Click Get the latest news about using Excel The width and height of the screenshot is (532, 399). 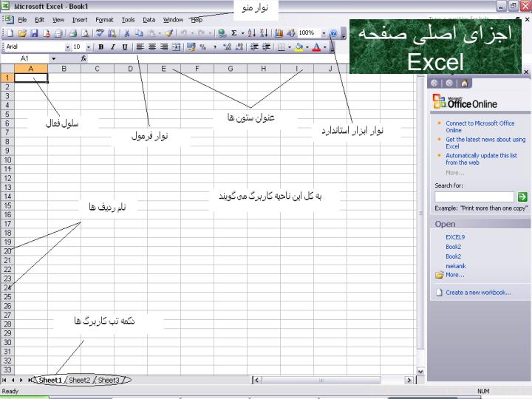pyautogui.click(x=485, y=143)
